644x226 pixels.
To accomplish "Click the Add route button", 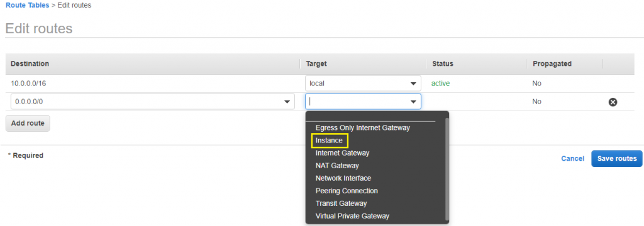I will (x=28, y=124).
